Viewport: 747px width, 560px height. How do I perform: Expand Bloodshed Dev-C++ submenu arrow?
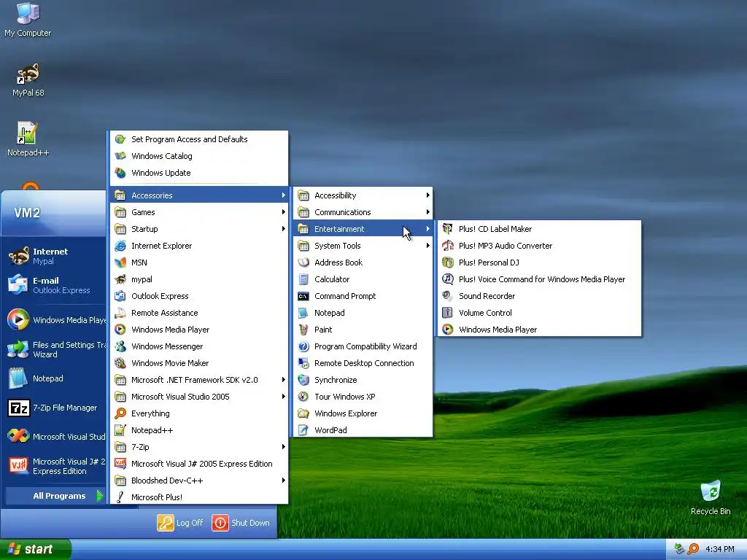pos(284,481)
